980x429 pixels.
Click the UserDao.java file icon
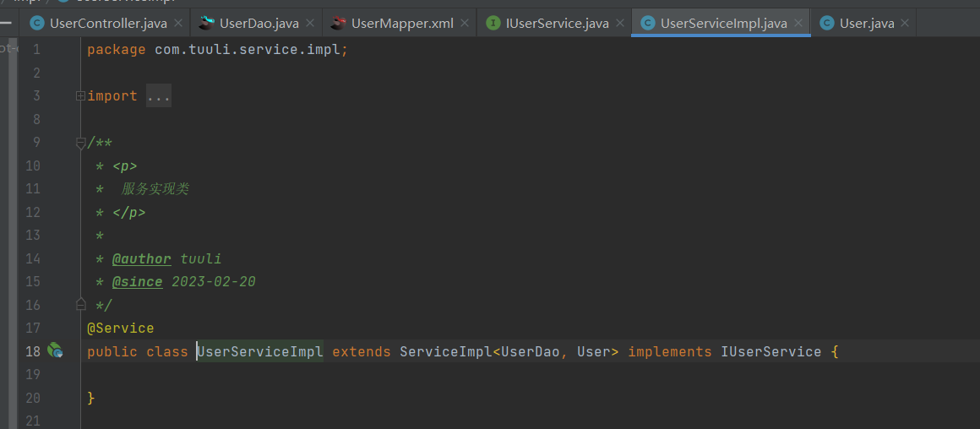pos(206,24)
